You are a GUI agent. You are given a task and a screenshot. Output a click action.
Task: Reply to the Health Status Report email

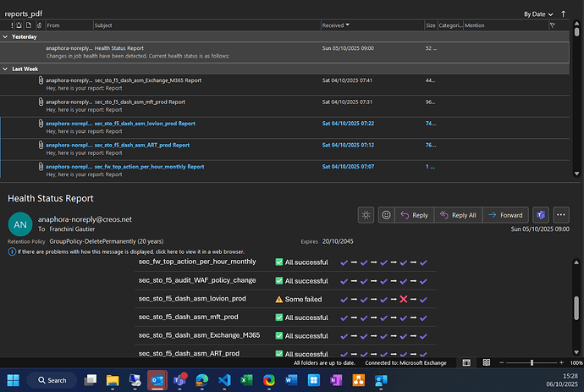(414, 215)
